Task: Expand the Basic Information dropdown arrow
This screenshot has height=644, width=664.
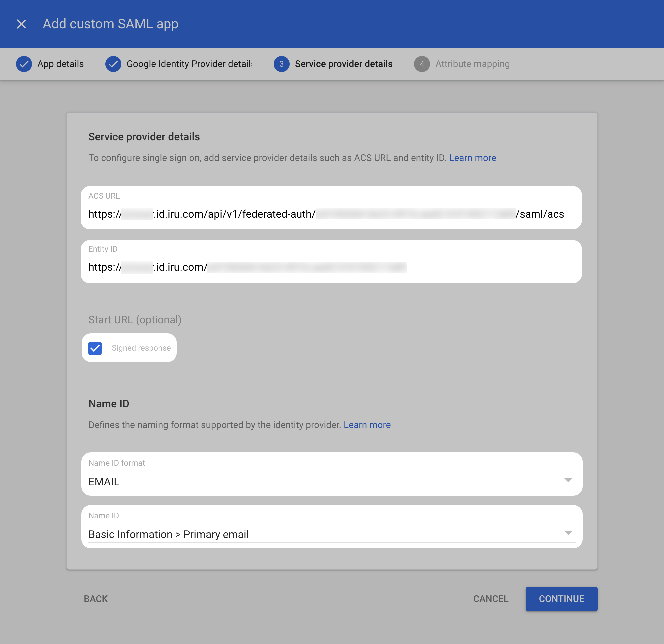Action: click(x=568, y=533)
